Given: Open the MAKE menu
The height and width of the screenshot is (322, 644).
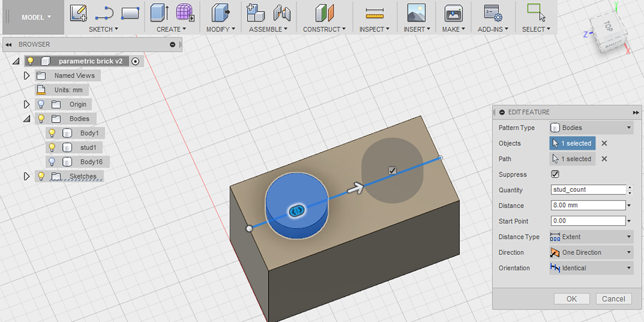Looking at the screenshot, I should [x=454, y=29].
